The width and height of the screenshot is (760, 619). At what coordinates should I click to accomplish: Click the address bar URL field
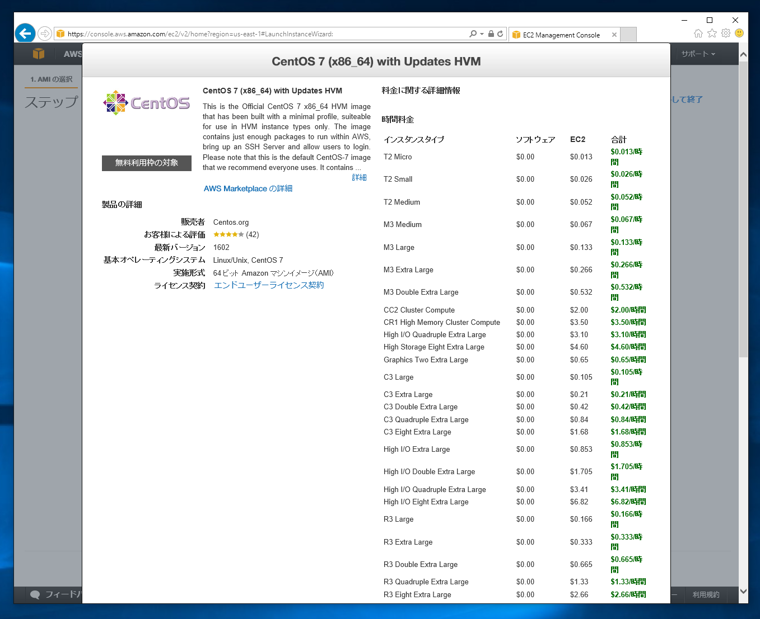point(262,33)
